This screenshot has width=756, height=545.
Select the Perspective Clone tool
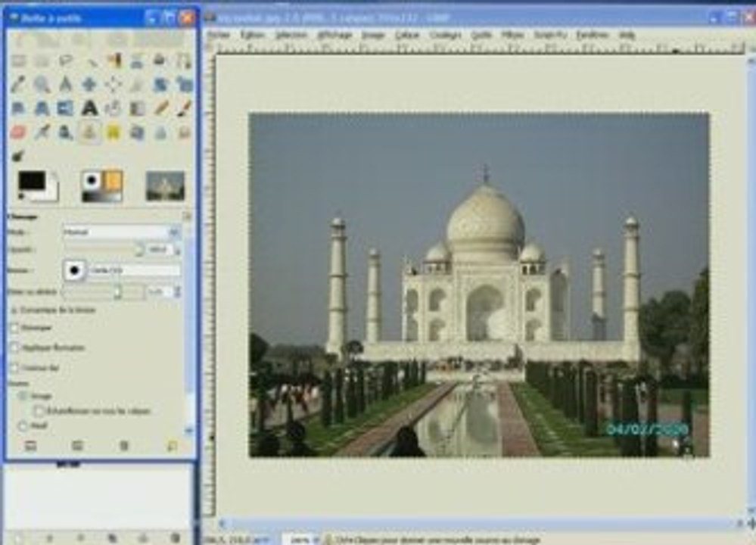(137, 132)
